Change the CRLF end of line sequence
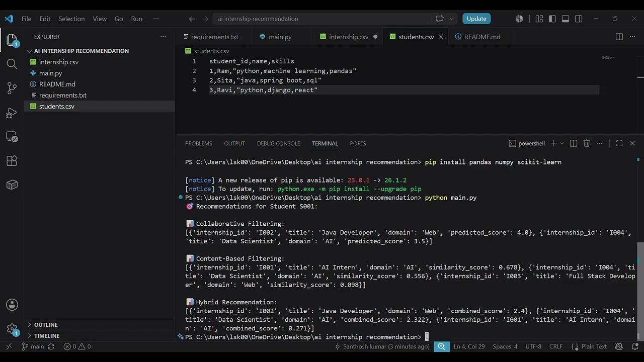This screenshot has height=362, width=644. tap(556, 346)
